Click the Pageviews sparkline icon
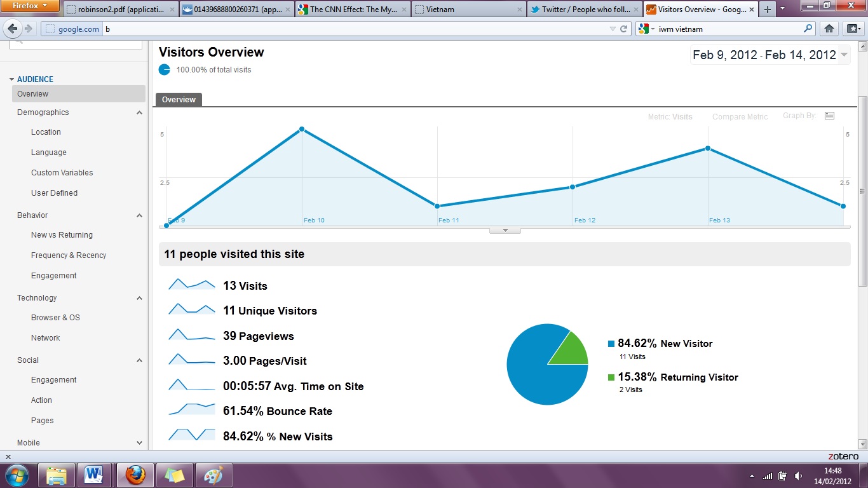Screen dimensions: 868x488 [x=192, y=334]
